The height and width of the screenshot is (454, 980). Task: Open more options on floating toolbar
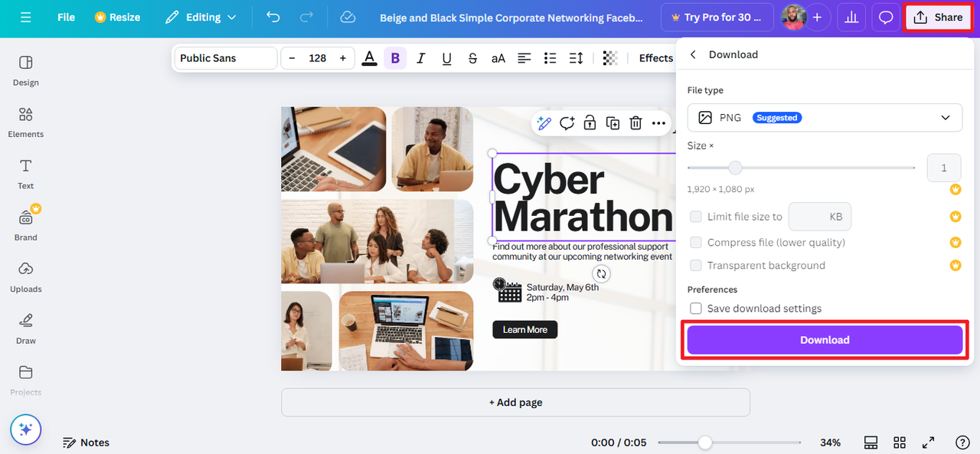658,123
